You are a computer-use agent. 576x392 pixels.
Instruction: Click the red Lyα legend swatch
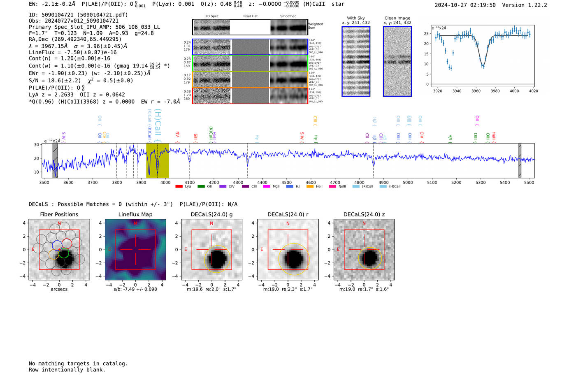(x=179, y=186)
